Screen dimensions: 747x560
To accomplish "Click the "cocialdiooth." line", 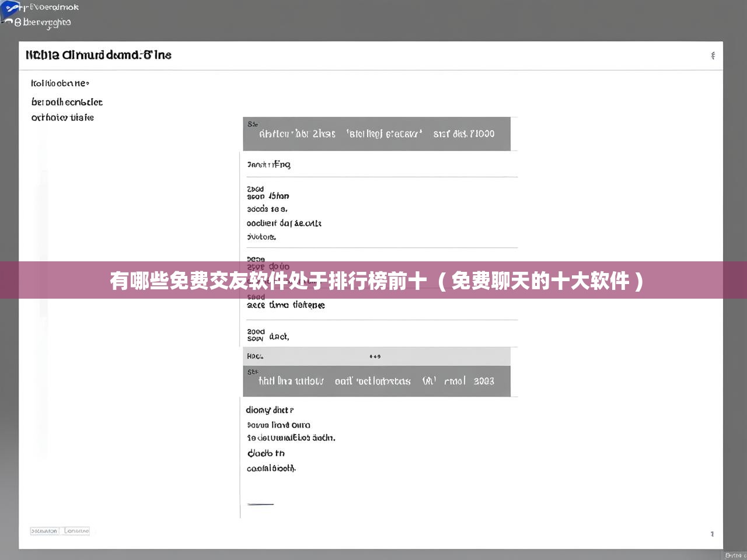I will pos(271,468).
